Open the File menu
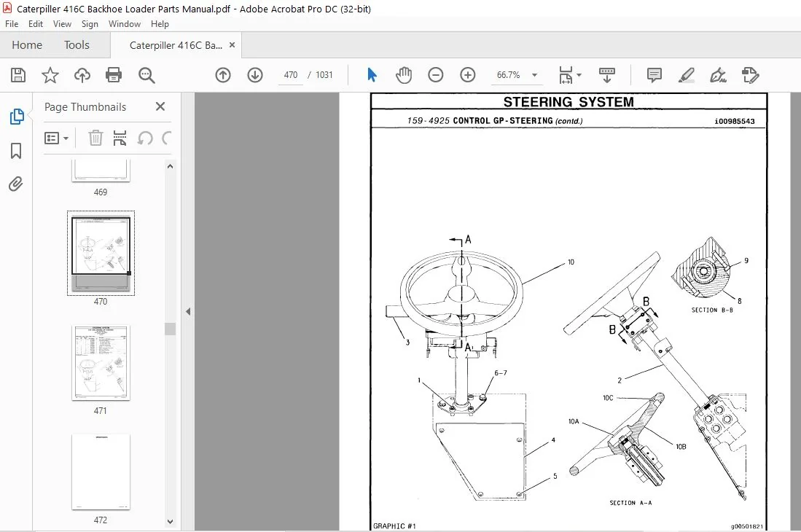Image resolution: width=801 pixels, height=532 pixels. coord(12,24)
